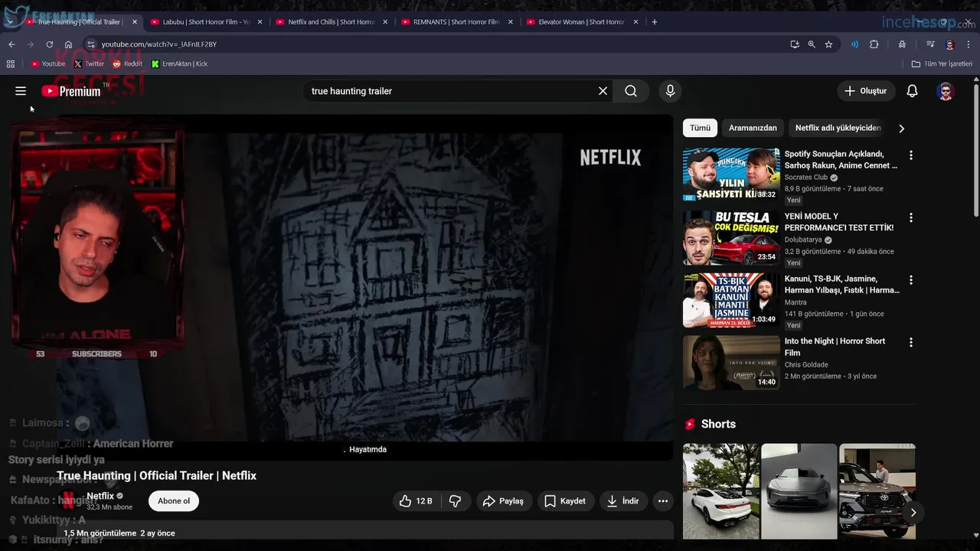
Task: Open the Extensions puzzle icon
Action: pyautogui.click(x=874, y=44)
